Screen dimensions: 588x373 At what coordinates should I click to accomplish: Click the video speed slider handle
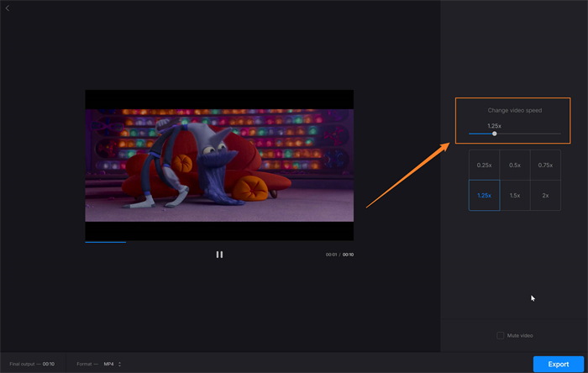494,134
